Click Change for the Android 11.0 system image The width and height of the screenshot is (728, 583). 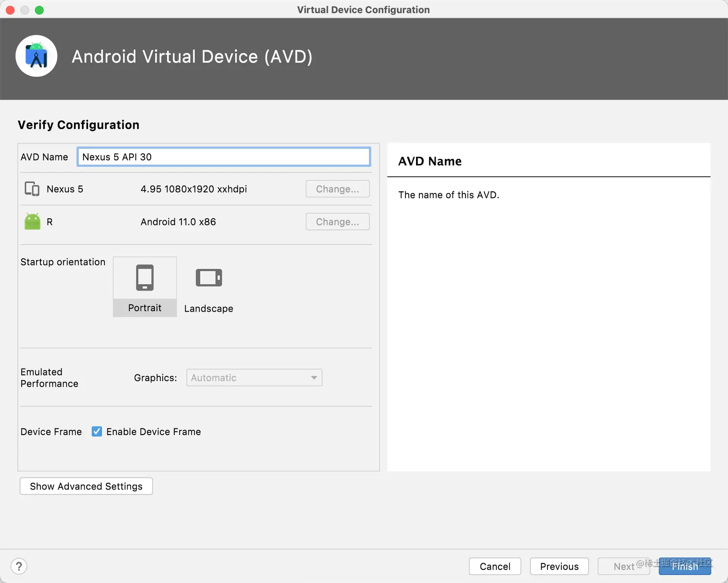click(x=338, y=222)
